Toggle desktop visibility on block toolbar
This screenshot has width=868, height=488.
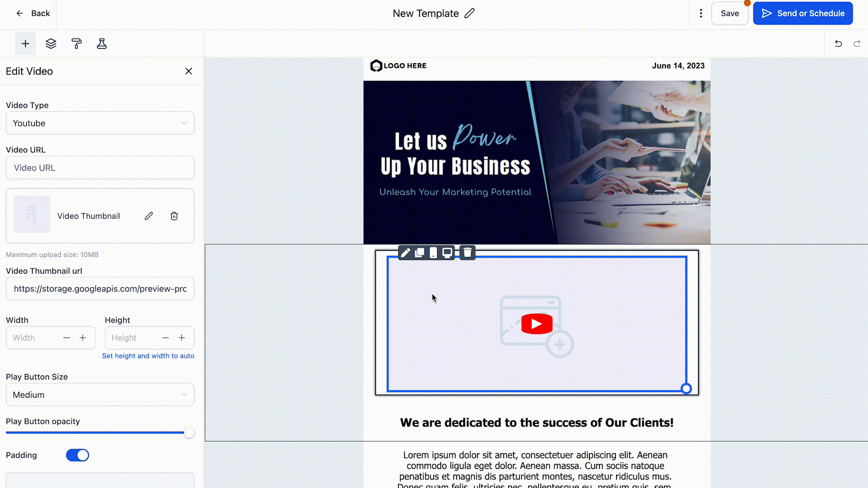447,253
